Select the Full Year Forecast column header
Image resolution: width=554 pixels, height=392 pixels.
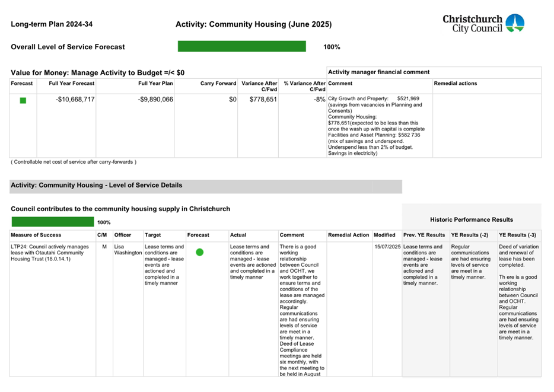point(72,84)
